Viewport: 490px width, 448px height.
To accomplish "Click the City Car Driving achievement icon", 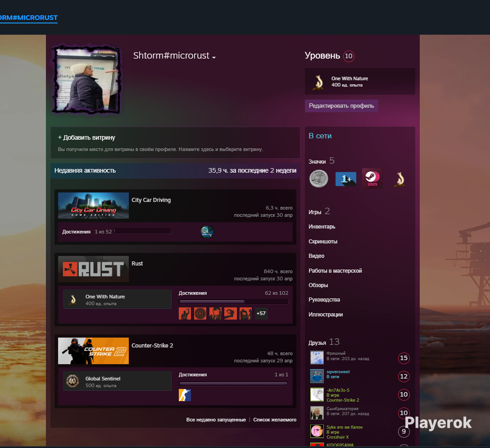I will coord(207,232).
